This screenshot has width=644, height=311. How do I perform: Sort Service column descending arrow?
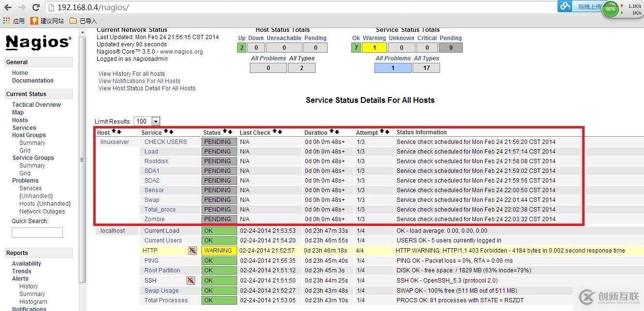[x=171, y=132]
